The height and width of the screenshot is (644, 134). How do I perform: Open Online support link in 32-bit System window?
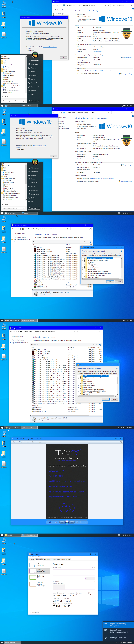click(97, 52)
